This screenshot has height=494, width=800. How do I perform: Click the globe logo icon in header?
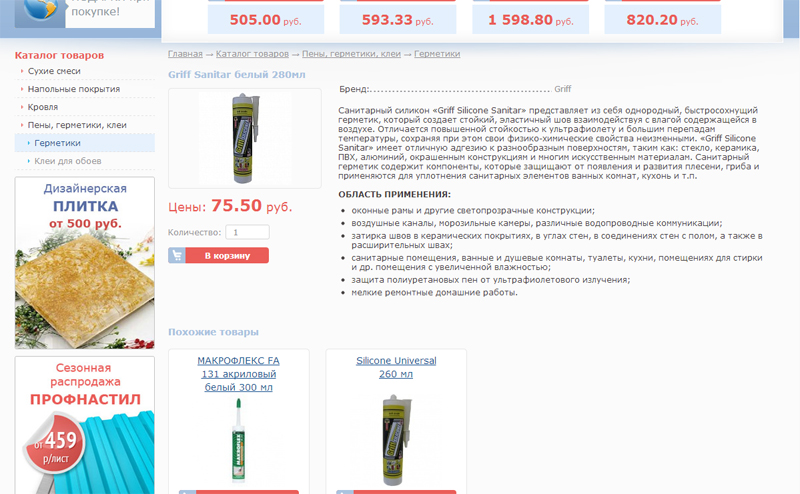[40, 10]
